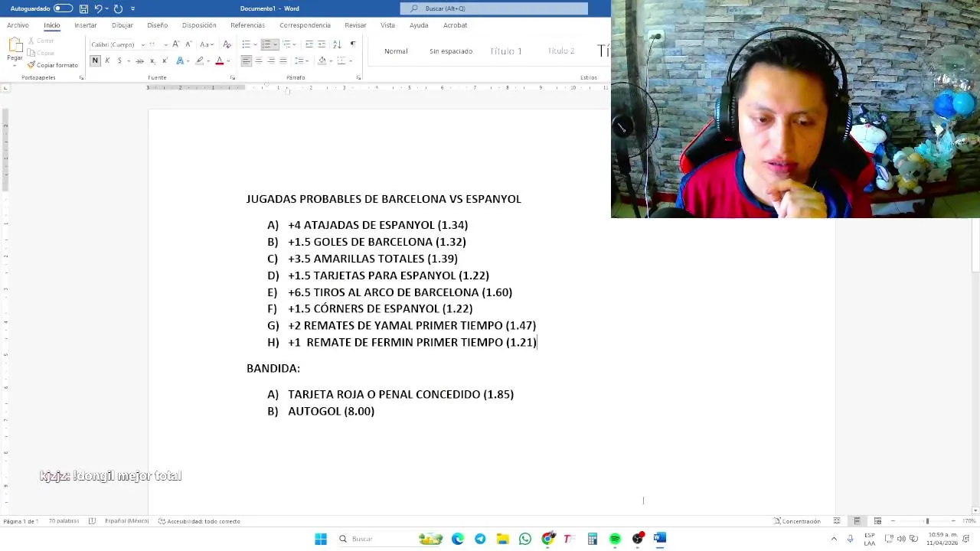
Task: Justify the text alignment
Action: tap(283, 60)
